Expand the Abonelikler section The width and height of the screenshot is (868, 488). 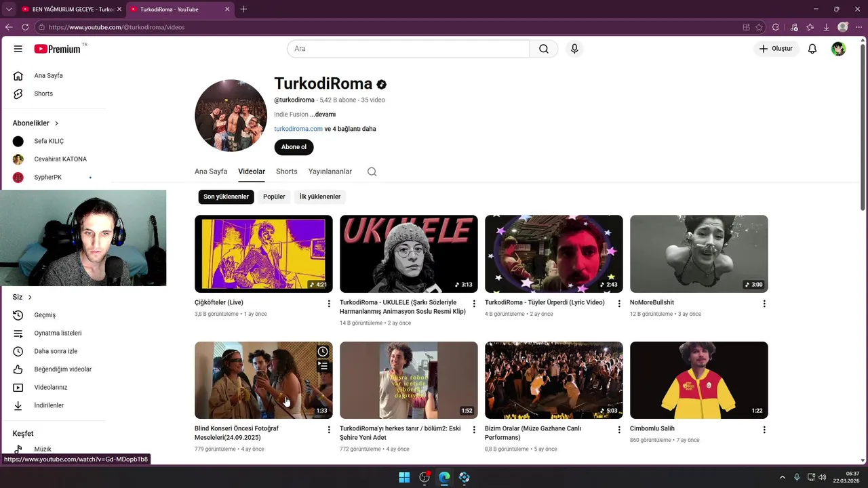pos(36,123)
